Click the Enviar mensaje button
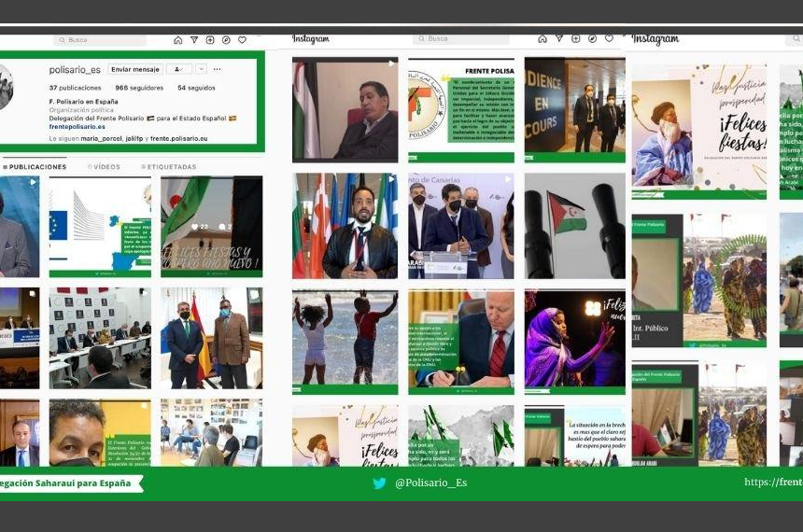Image resolution: width=803 pixels, height=532 pixels. coord(135,69)
